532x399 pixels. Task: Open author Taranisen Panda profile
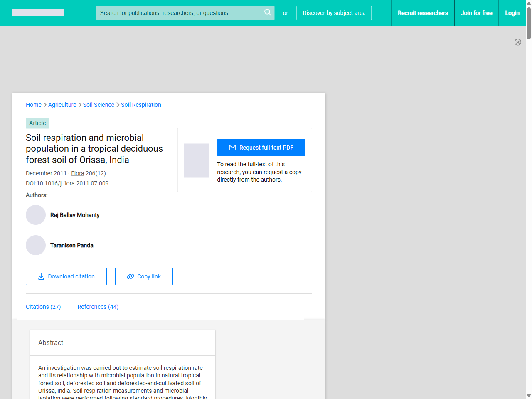pos(71,245)
